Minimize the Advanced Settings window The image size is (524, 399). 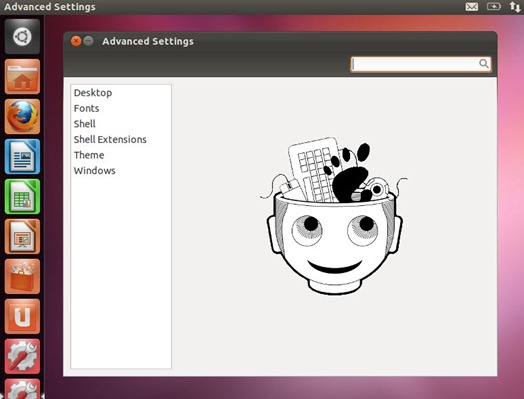pos(89,41)
